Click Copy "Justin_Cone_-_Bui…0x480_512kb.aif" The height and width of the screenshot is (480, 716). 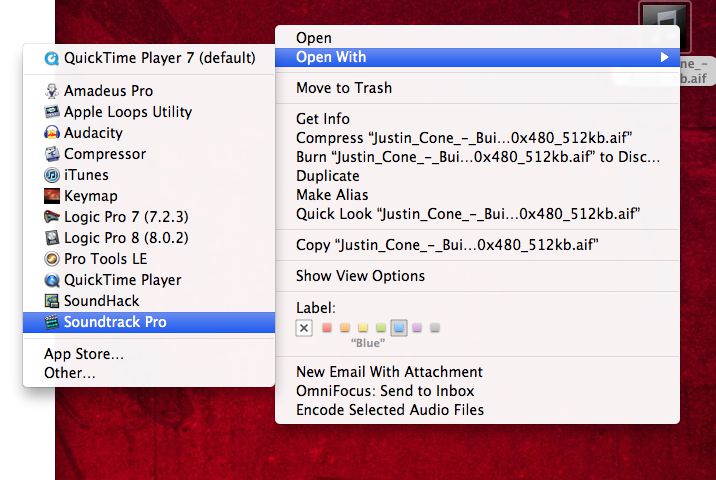pos(477,245)
